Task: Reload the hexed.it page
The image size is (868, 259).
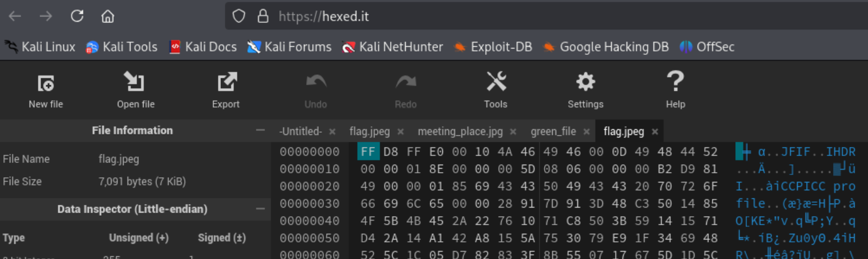Action: 77,17
